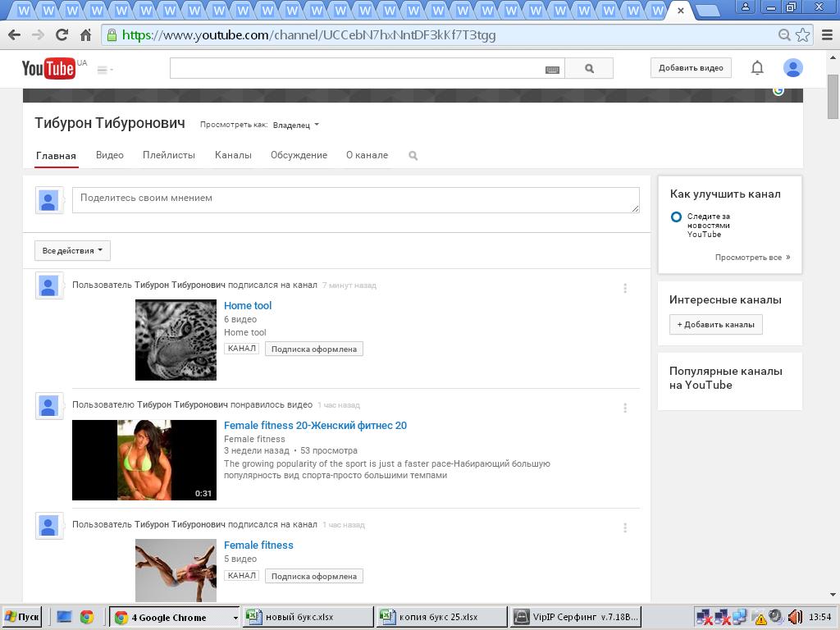This screenshot has width=840, height=630.
Task: Bookmark the page with the star icon
Action: pyautogui.click(x=803, y=35)
